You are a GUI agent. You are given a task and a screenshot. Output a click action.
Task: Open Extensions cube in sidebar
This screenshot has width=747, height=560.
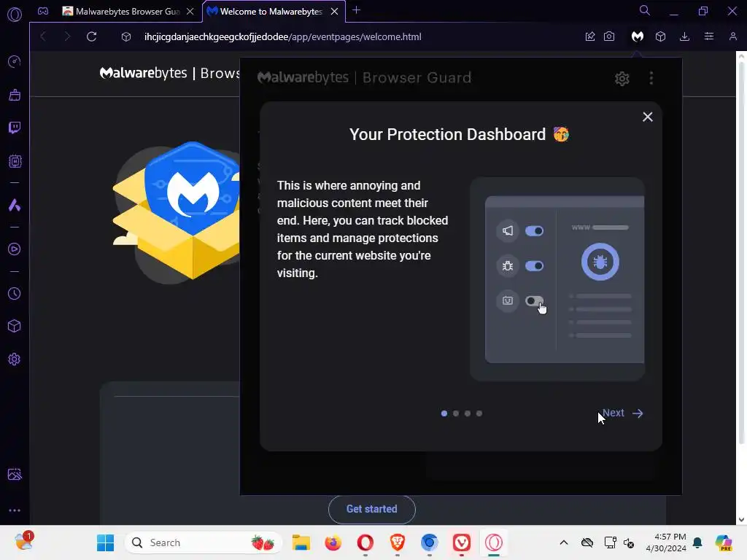click(15, 326)
